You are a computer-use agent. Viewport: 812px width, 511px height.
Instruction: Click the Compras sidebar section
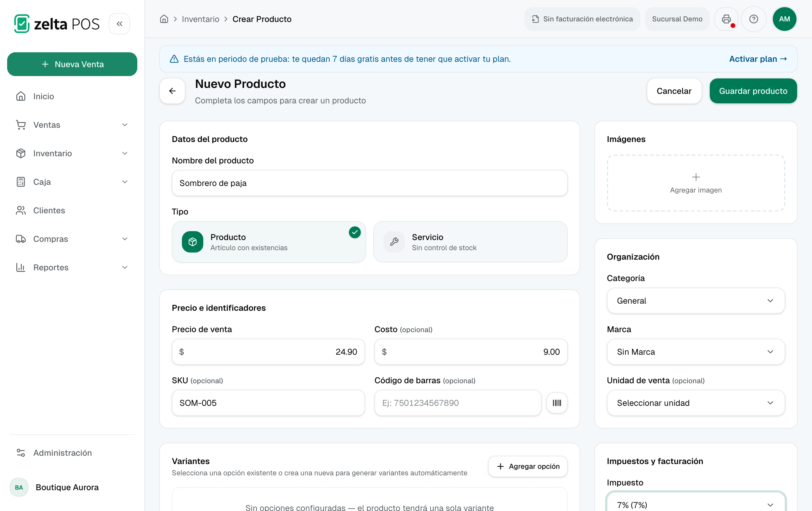click(x=72, y=239)
